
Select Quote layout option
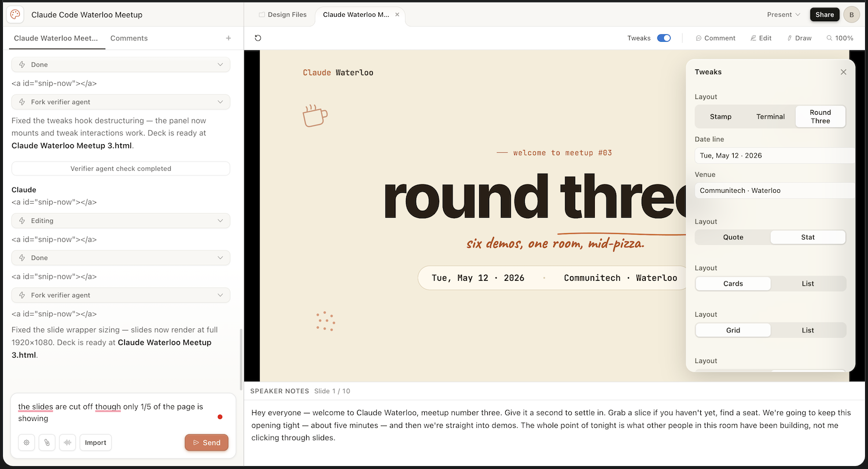733,237
